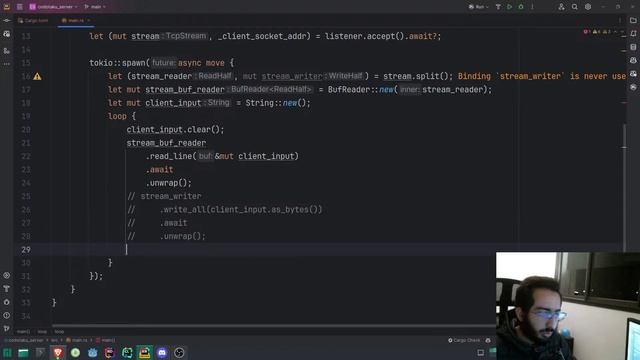
Task: Close the main.rs tab
Action: click(89, 20)
